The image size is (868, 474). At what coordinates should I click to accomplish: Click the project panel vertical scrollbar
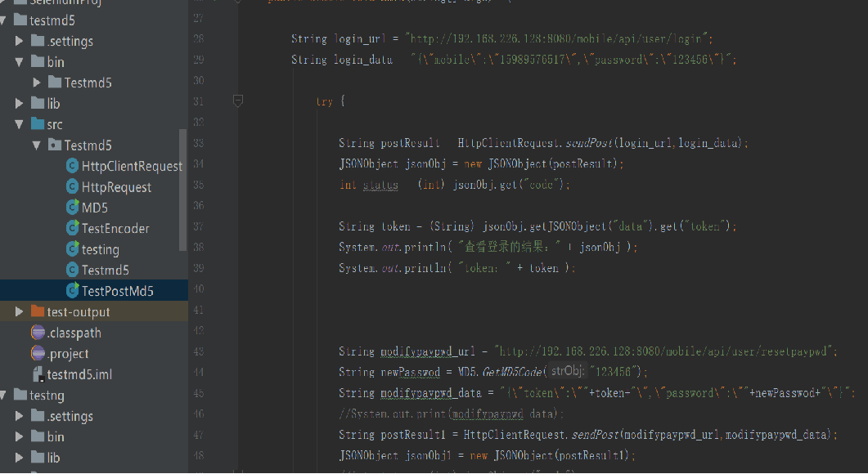coord(182,188)
